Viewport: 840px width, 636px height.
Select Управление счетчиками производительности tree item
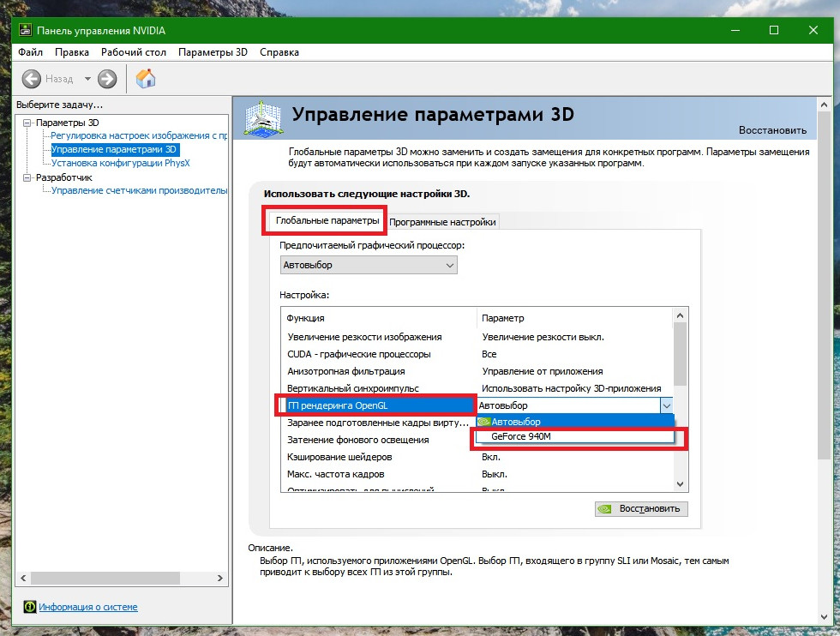pyautogui.click(x=139, y=190)
